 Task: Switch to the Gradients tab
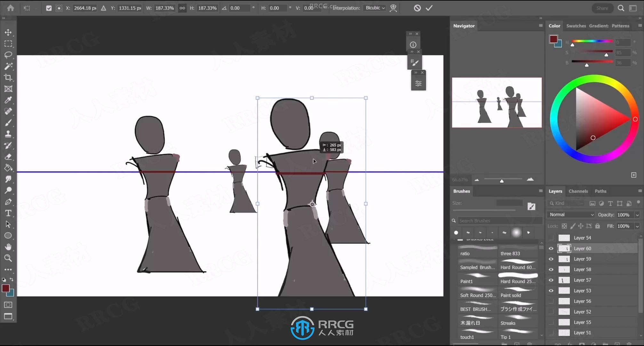pos(599,26)
